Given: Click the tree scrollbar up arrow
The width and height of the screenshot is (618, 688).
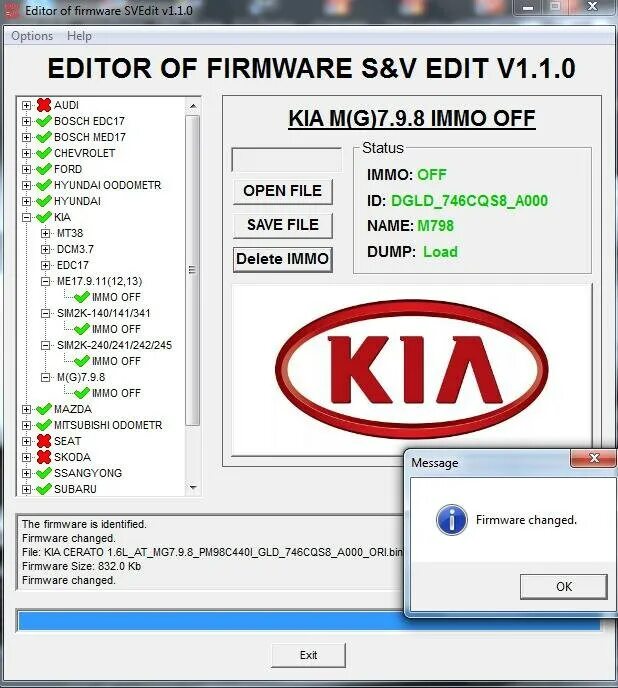Looking at the screenshot, I should point(193,106).
